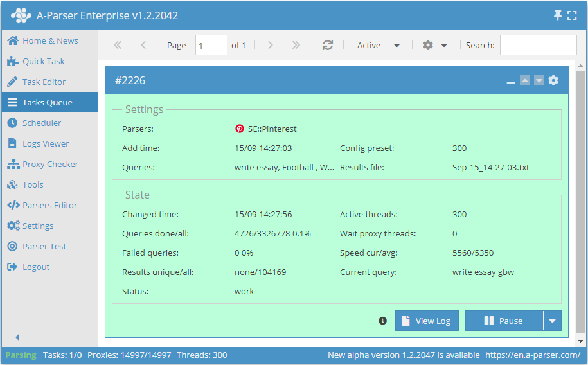Expand the Active filter dropdown arrow

[396, 45]
